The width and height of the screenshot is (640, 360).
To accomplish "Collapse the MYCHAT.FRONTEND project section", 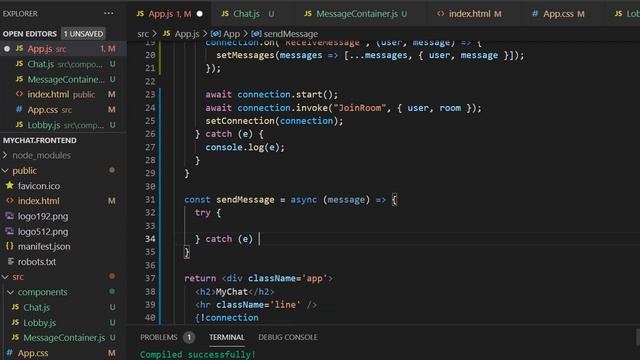I will [40, 140].
